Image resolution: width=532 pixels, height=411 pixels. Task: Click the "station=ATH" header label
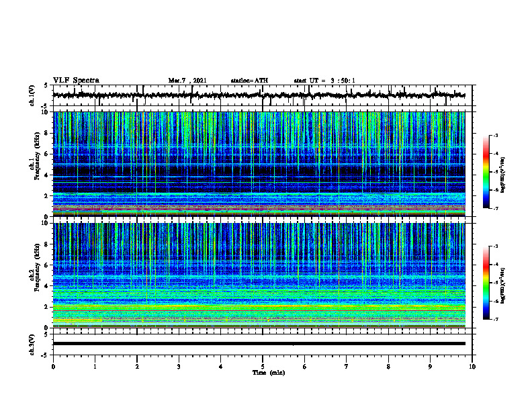[249, 81]
